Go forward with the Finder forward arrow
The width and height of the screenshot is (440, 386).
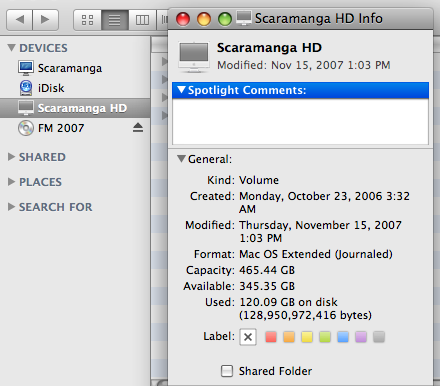coord(45,20)
